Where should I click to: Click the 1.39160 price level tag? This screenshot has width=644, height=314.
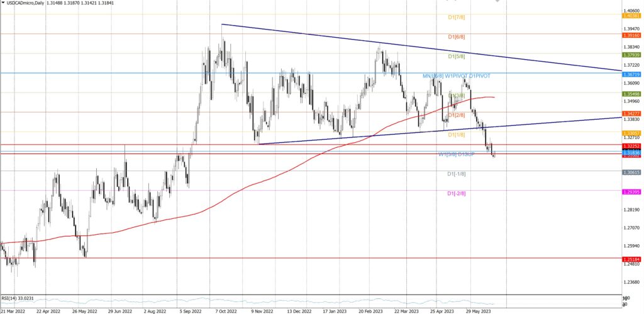[631, 36]
